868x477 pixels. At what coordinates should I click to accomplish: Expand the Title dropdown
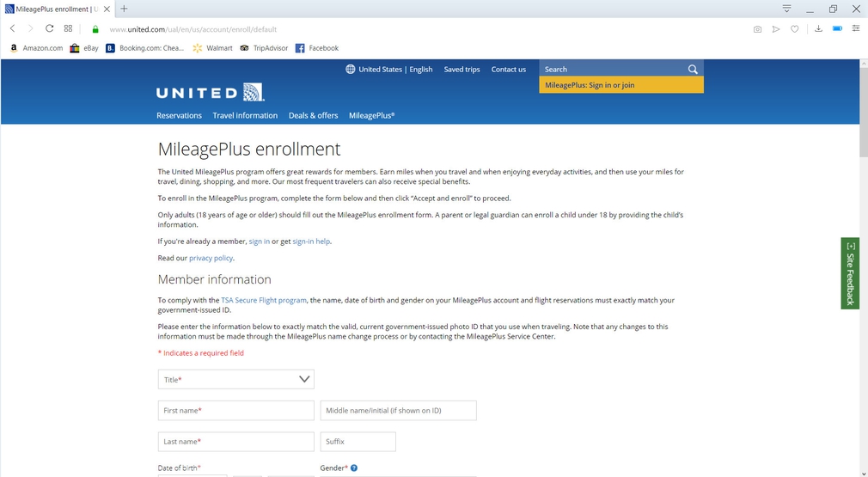click(235, 380)
